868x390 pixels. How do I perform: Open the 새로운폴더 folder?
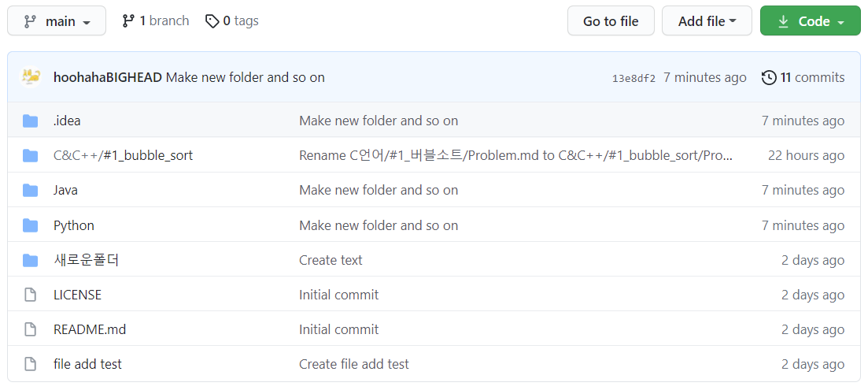tap(87, 260)
